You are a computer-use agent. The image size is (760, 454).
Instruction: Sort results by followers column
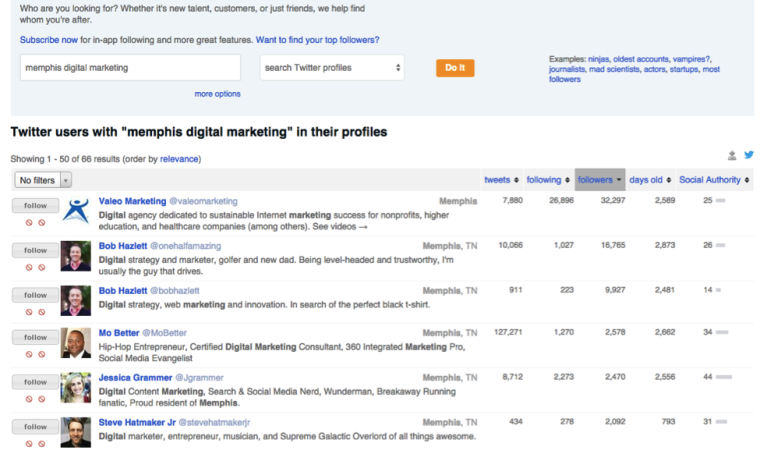(x=600, y=180)
